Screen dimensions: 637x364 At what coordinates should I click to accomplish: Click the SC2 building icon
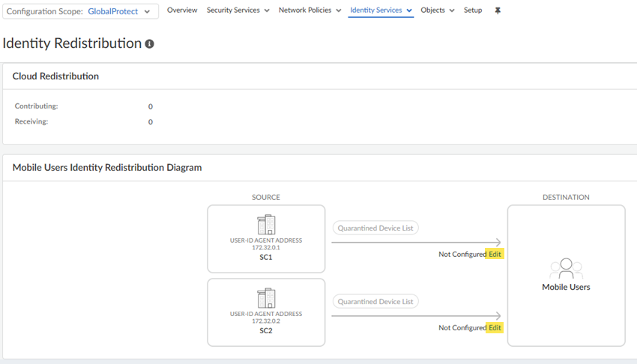point(266,298)
